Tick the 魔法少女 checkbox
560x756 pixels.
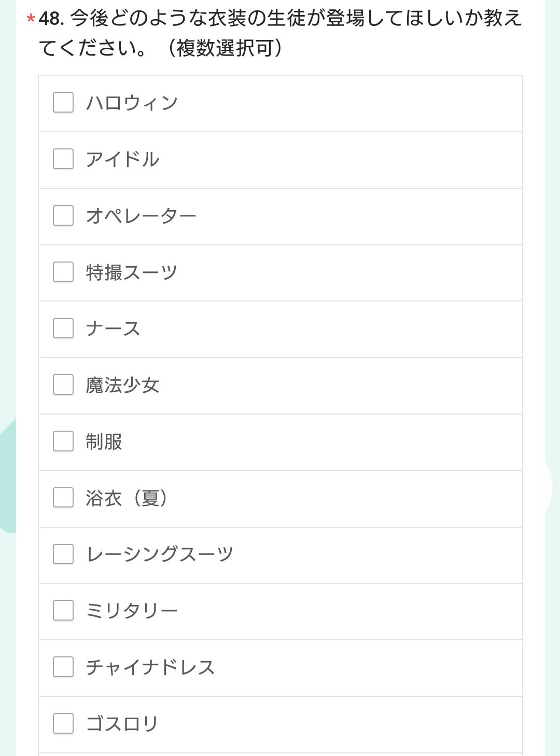[63, 384]
